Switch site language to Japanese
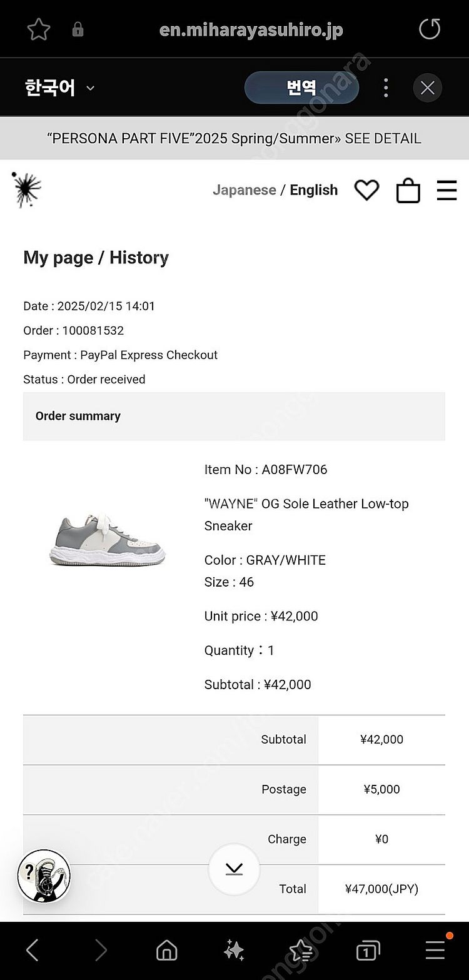Viewport: 469px width, 980px height. (244, 190)
